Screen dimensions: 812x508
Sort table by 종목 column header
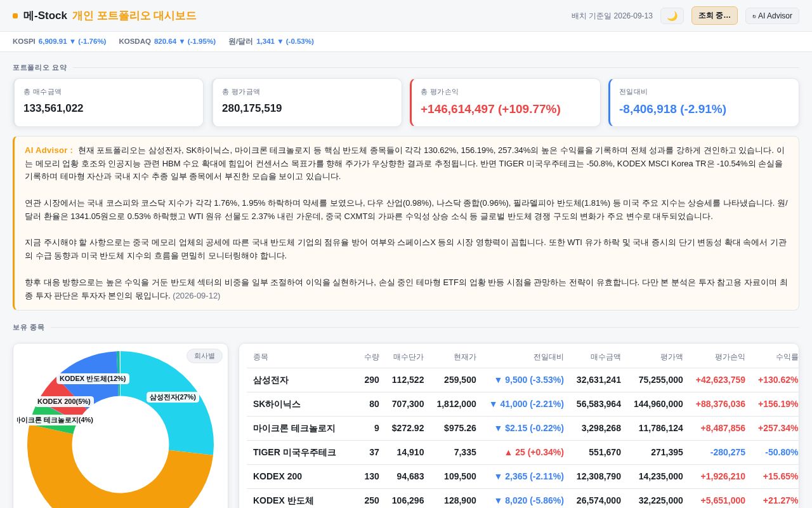point(261,357)
